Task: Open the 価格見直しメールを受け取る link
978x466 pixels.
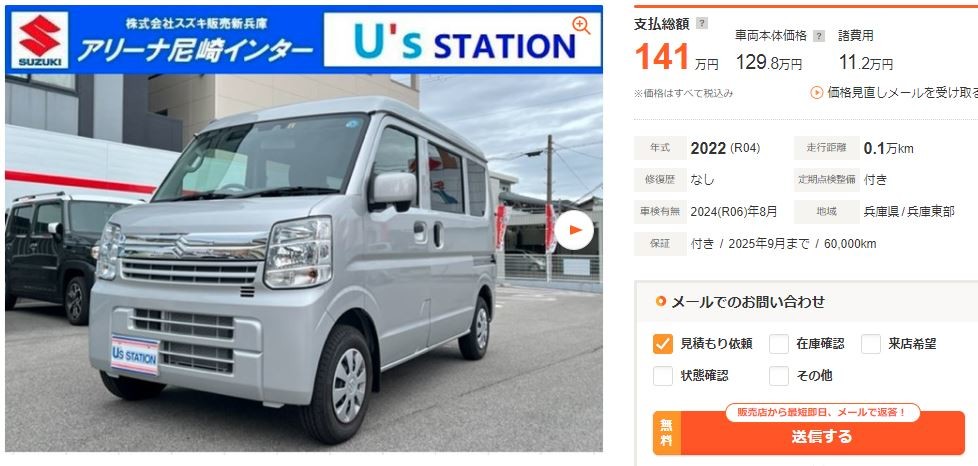Action: point(902,93)
